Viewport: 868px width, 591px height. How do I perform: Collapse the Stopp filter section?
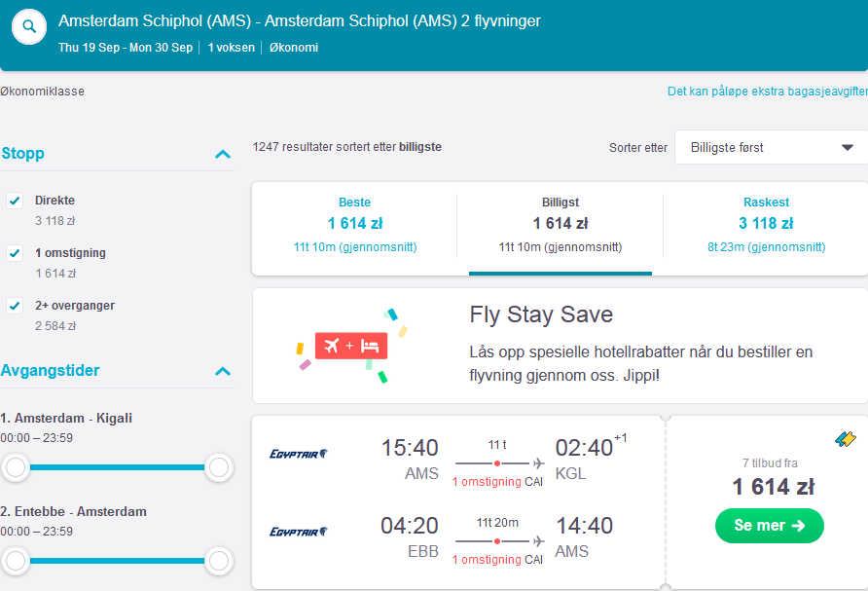tap(223, 154)
